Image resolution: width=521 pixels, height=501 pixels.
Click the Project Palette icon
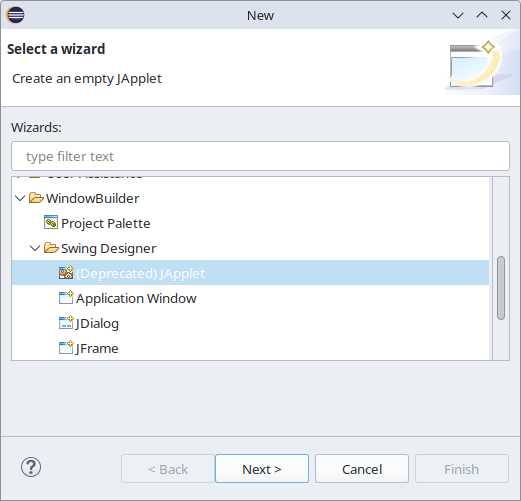pos(51,222)
